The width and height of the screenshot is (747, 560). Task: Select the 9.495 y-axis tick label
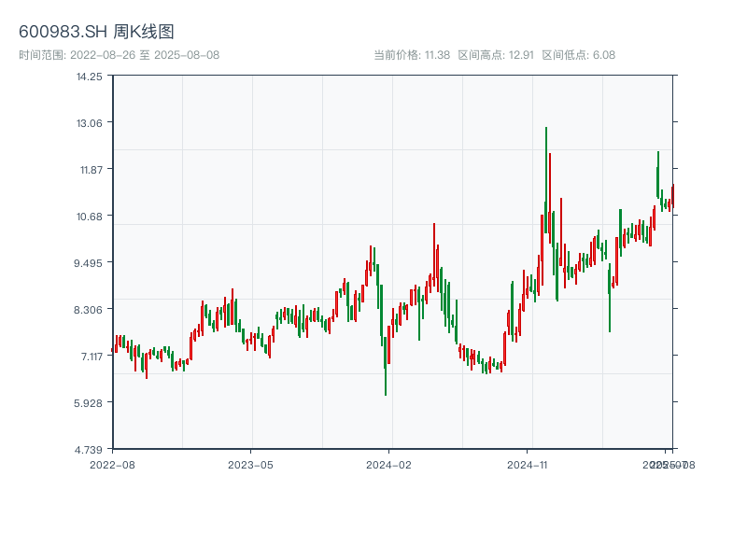click(90, 263)
